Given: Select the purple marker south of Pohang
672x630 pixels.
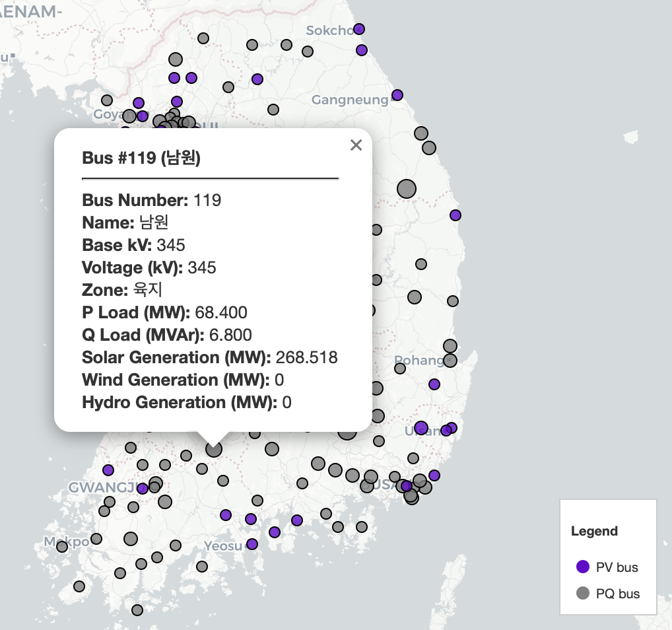Looking at the screenshot, I should point(434,384).
